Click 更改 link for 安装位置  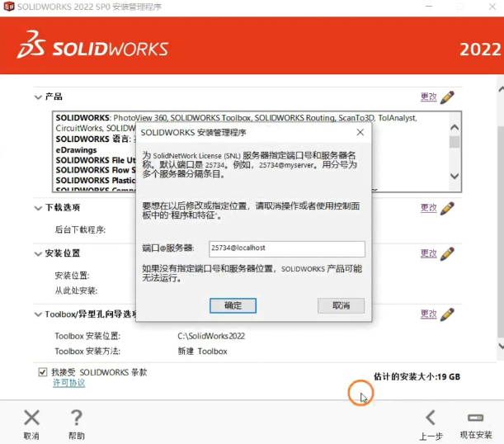[x=428, y=253]
